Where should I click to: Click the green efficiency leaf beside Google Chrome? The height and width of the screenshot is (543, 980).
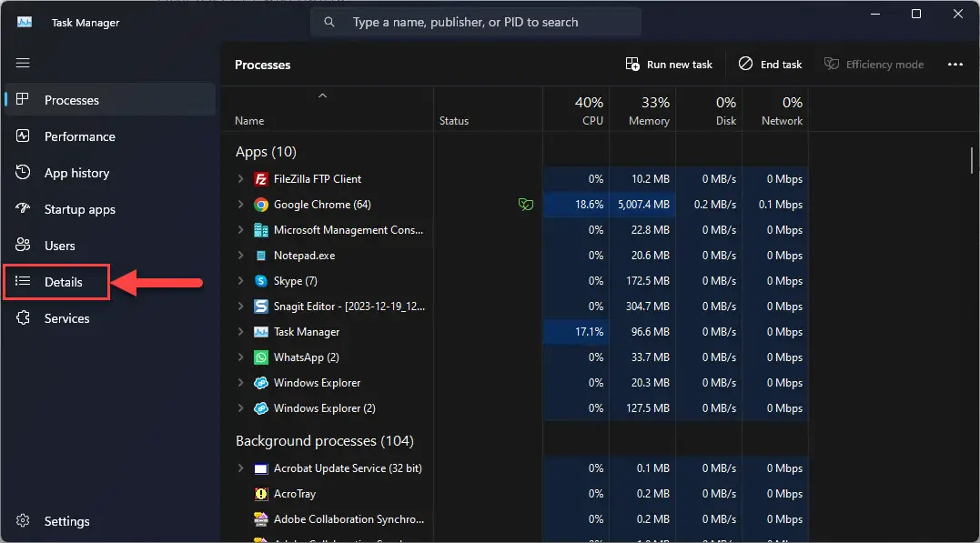tap(526, 205)
